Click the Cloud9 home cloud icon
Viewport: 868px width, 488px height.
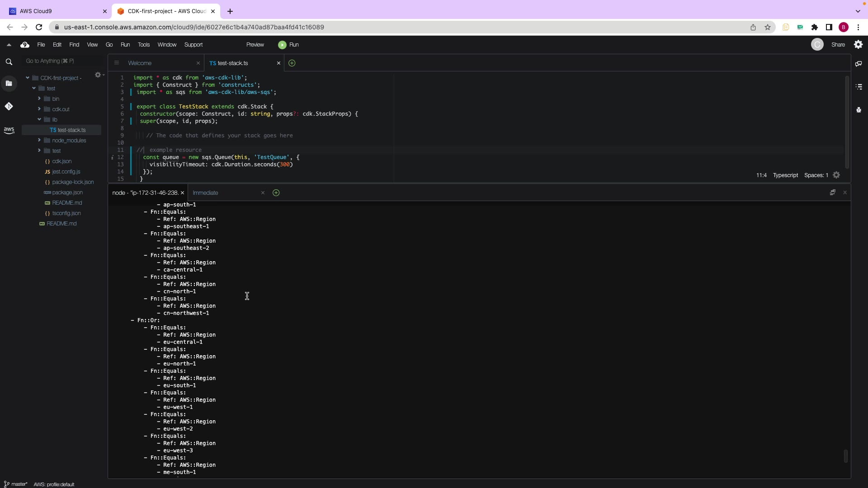(25, 45)
